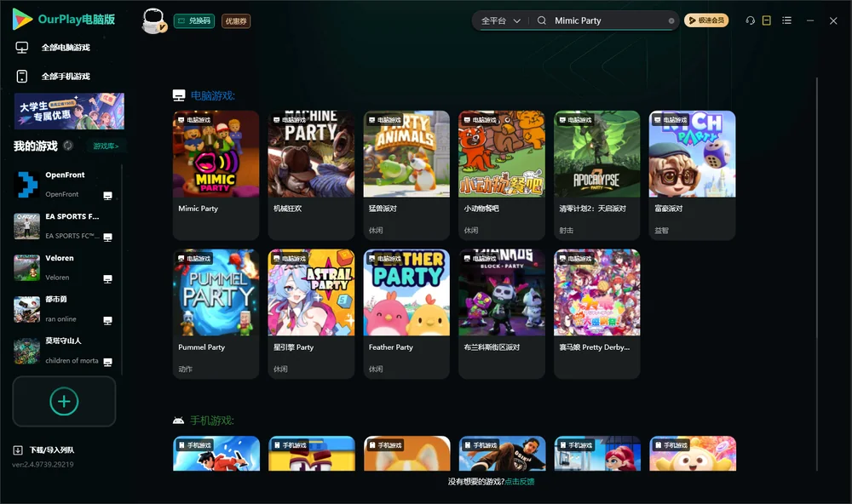Open the Mimic Party game card

(x=216, y=175)
